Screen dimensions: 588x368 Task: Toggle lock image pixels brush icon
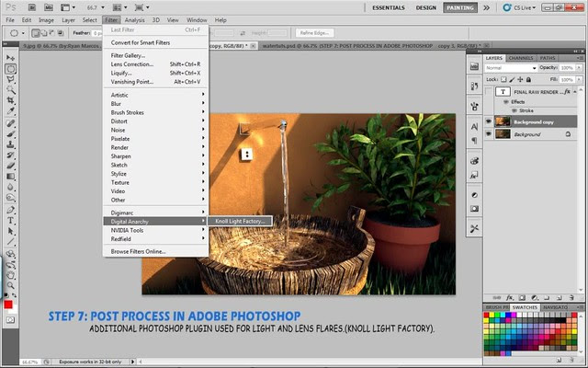[x=512, y=80]
